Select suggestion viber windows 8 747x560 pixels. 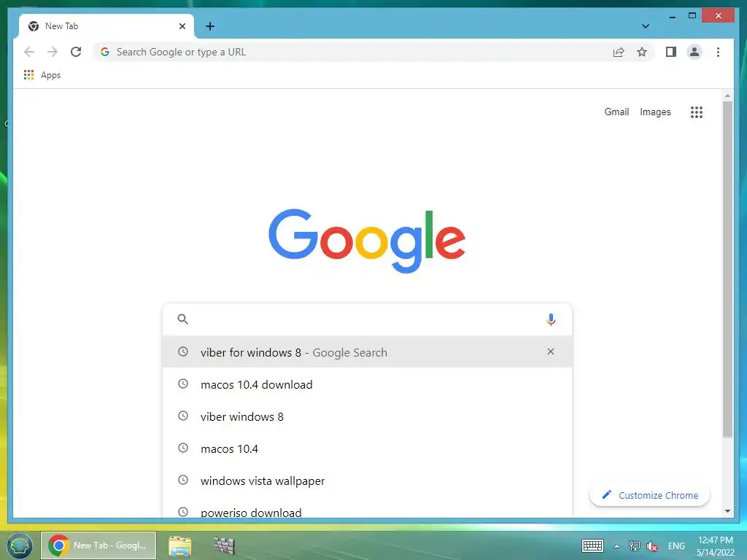point(367,416)
